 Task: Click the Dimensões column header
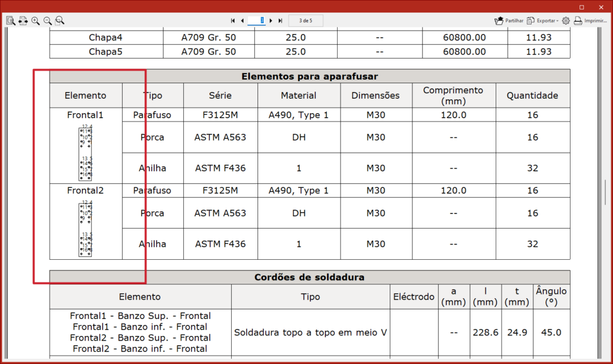(375, 95)
